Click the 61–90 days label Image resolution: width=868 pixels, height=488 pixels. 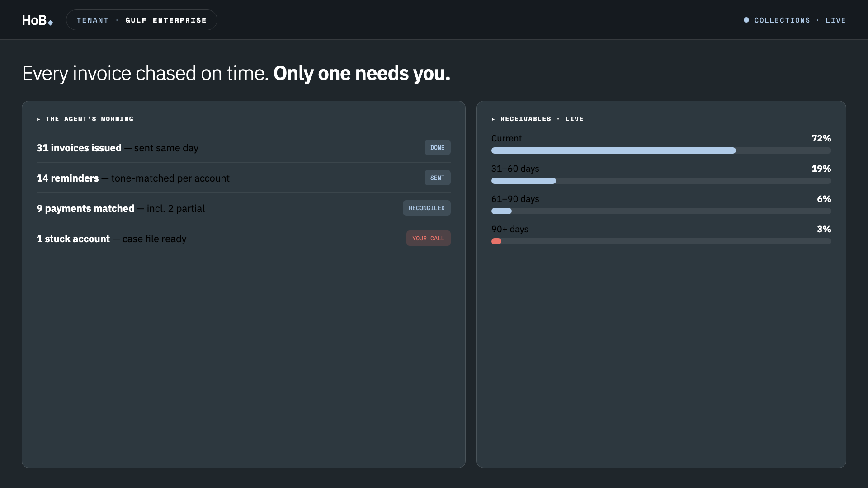pyautogui.click(x=515, y=199)
